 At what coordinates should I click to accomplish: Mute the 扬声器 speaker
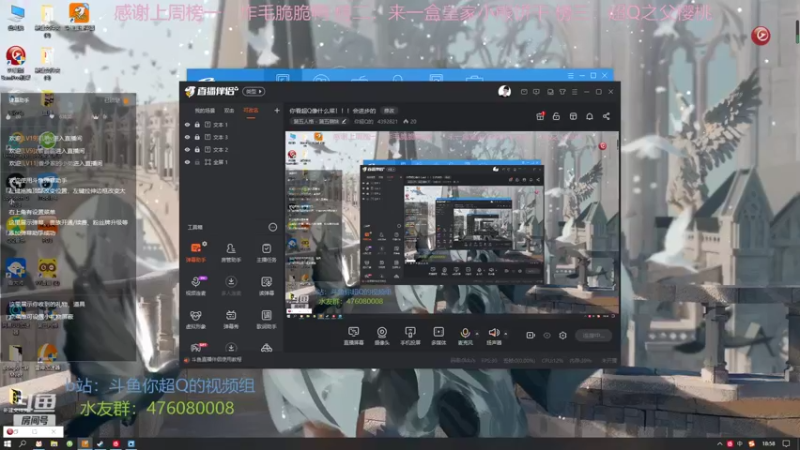(493, 336)
